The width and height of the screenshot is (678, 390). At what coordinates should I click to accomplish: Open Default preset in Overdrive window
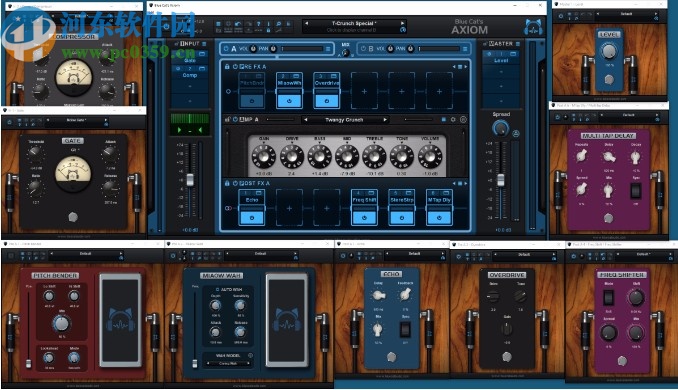point(524,254)
